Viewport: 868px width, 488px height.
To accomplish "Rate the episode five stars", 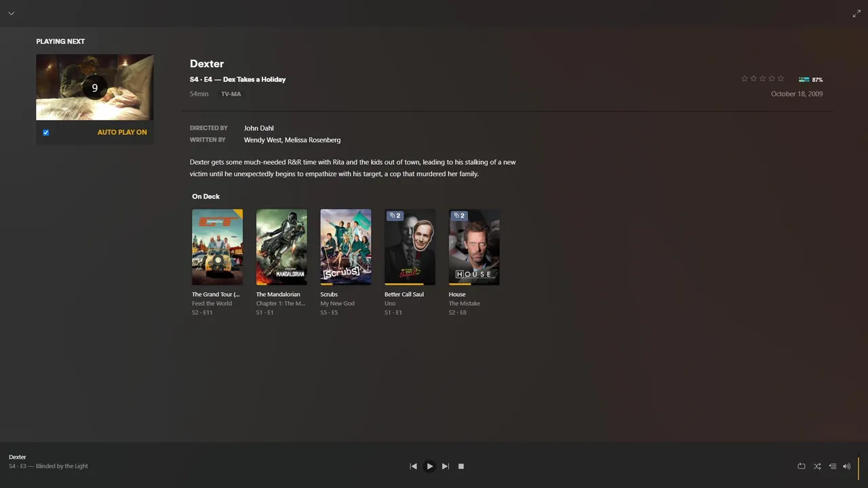I will (x=781, y=79).
